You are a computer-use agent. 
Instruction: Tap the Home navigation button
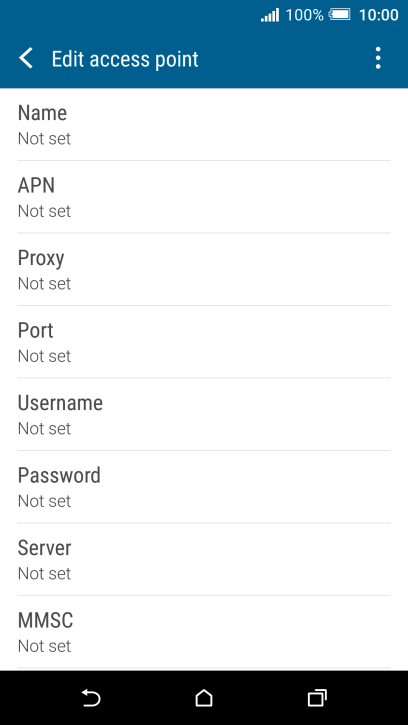204,698
